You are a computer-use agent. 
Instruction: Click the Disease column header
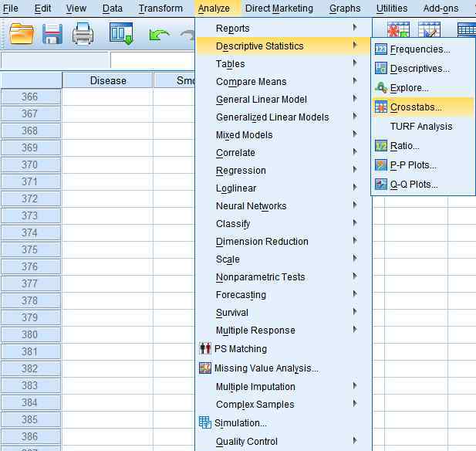(x=108, y=80)
